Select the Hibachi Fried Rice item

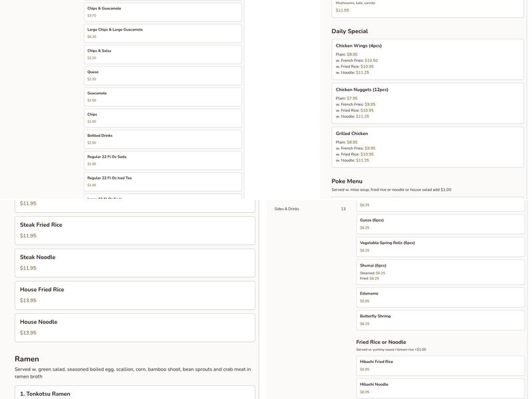pos(440,366)
